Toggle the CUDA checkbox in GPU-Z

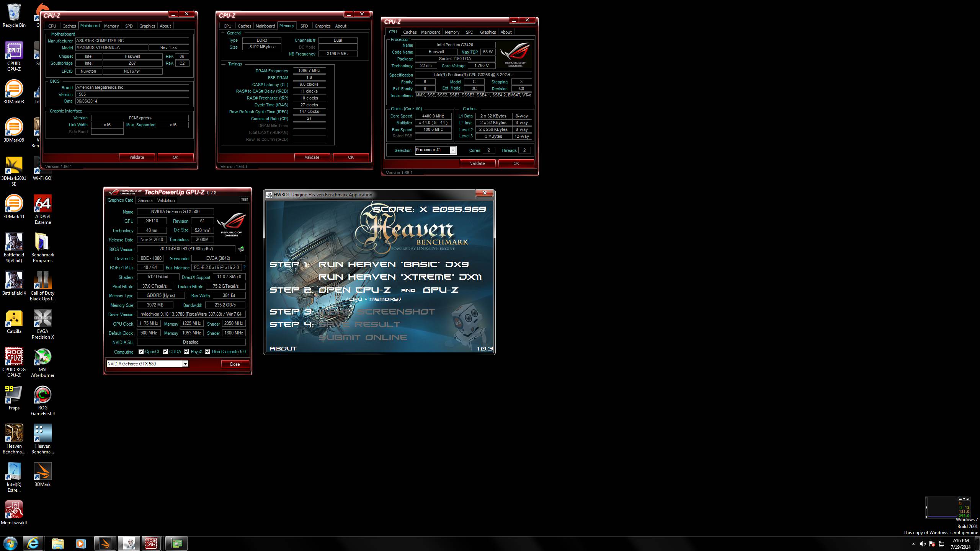pyautogui.click(x=165, y=352)
